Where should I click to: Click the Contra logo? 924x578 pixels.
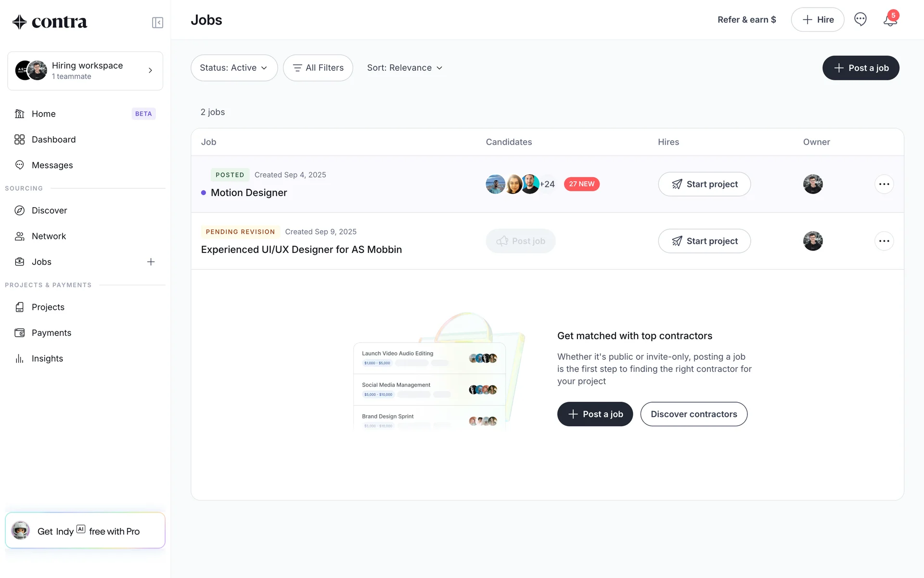(50, 22)
